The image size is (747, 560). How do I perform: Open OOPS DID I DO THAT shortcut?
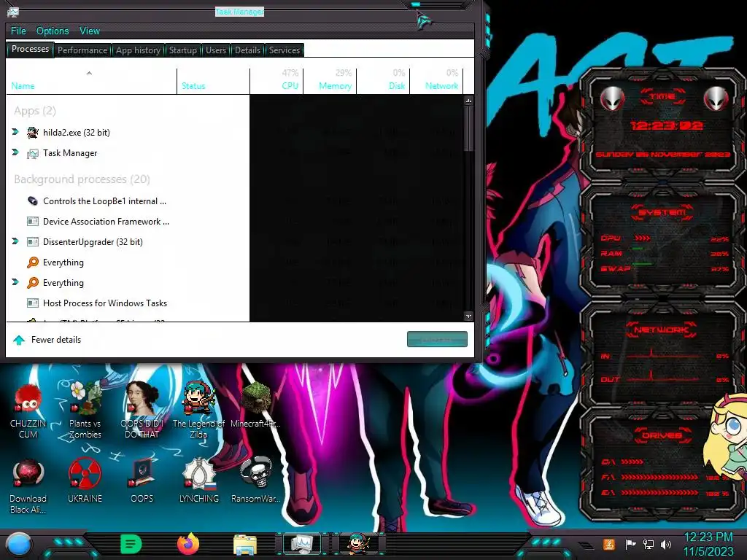pos(142,411)
